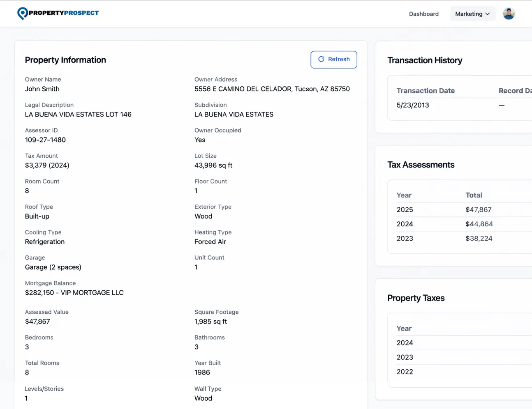Click the PropertyProspect logo icon
Viewport: 532px width, 409px height.
pos(21,13)
